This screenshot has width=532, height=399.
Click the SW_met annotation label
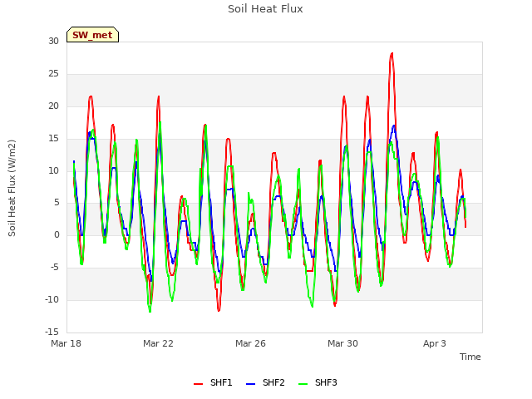click(x=92, y=35)
